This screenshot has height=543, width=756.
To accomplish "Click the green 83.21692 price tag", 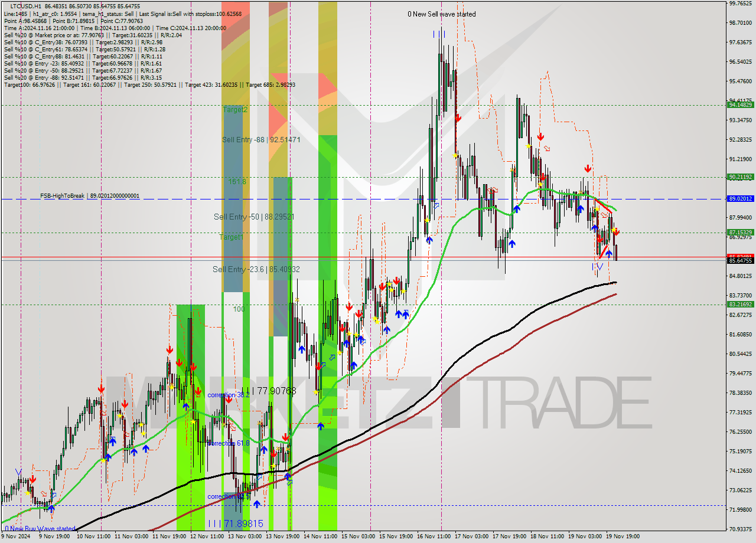I will (741, 305).
